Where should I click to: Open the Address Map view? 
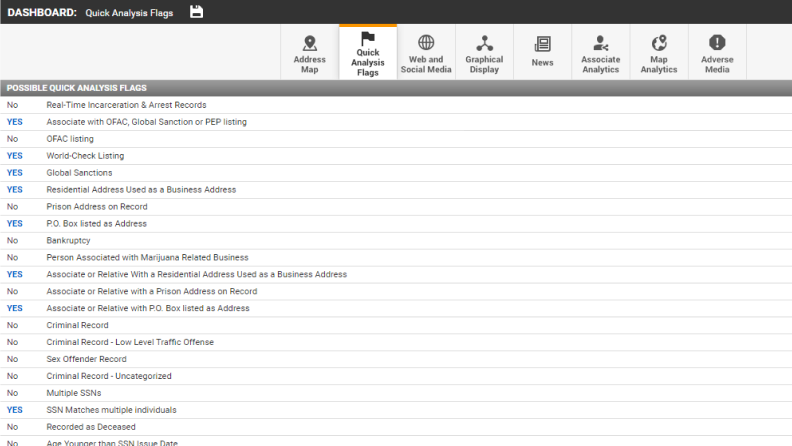click(310, 53)
